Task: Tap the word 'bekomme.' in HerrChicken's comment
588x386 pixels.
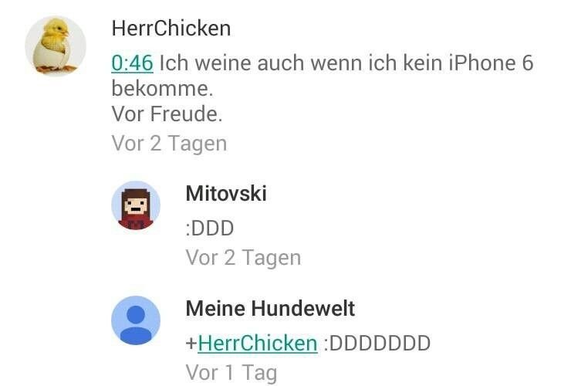Action: coord(162,89)
